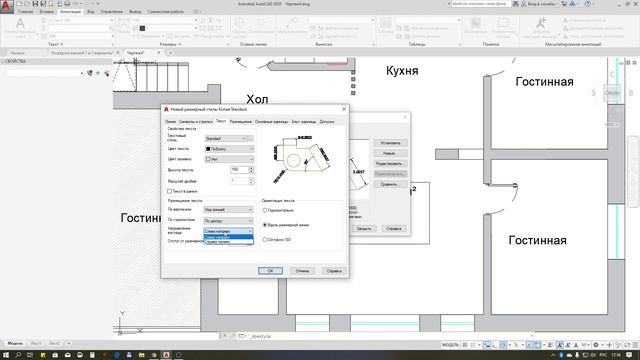Select the Горизонтально radio button
The image size is (640, 360).
click(x=264, y=210)
